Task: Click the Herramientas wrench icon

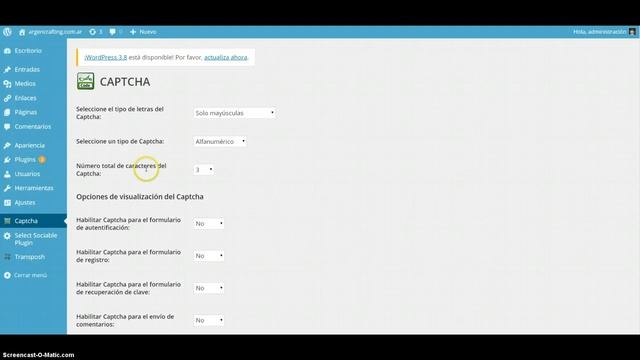Action: 7,188
